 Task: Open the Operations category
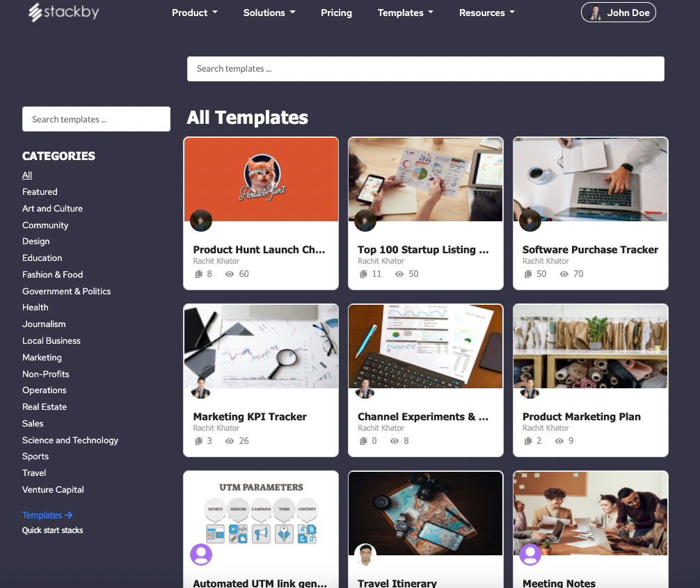click(x=45, y=390)
